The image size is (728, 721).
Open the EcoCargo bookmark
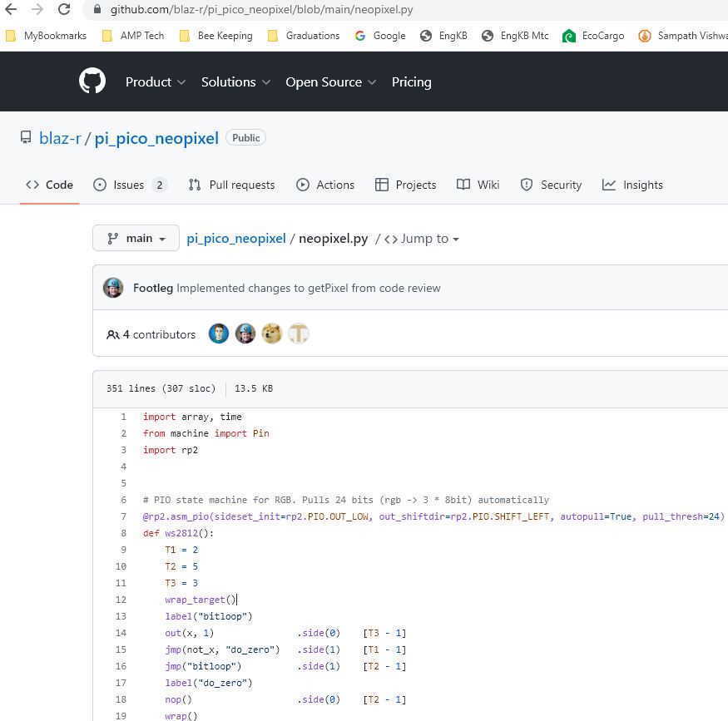pos(593,36)
